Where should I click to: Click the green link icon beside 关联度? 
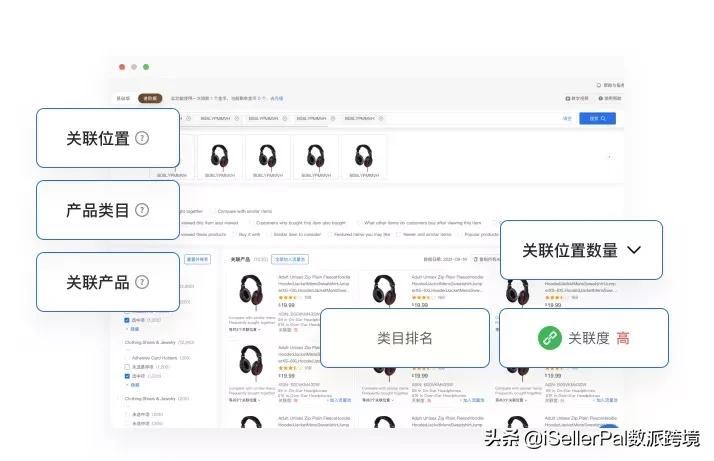[x=550, y=338]
